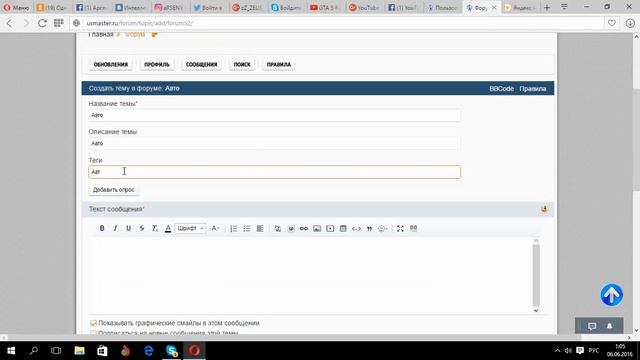Toggle fullscreen editor mode
The image size is (640, 360).
(400, 229)
